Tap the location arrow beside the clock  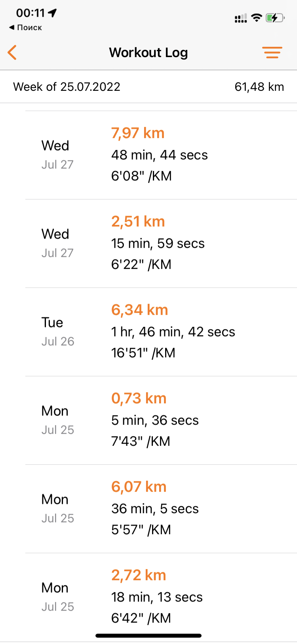pos(52,13)
